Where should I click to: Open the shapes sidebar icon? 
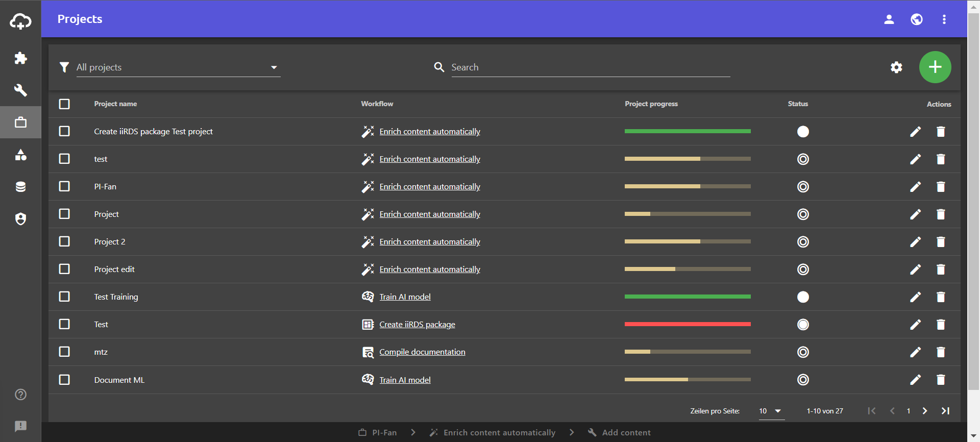point(20,155)
